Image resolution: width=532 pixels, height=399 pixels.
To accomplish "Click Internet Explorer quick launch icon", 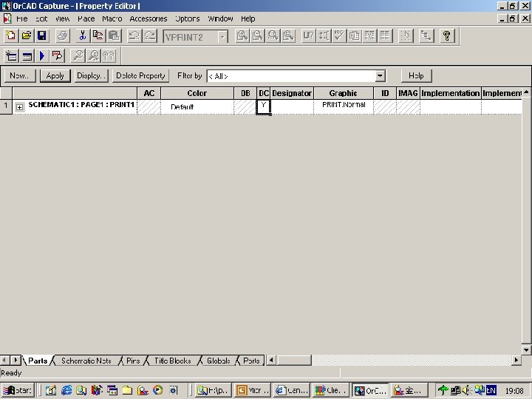I will 66,391.
